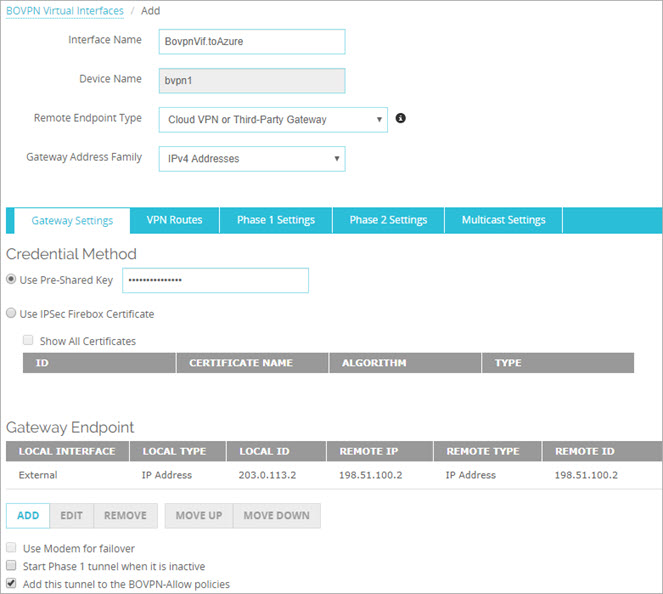Click the Local ID value 203.0.113.2
The width and height of the screenshot is (663, 594).
[267, 475]
